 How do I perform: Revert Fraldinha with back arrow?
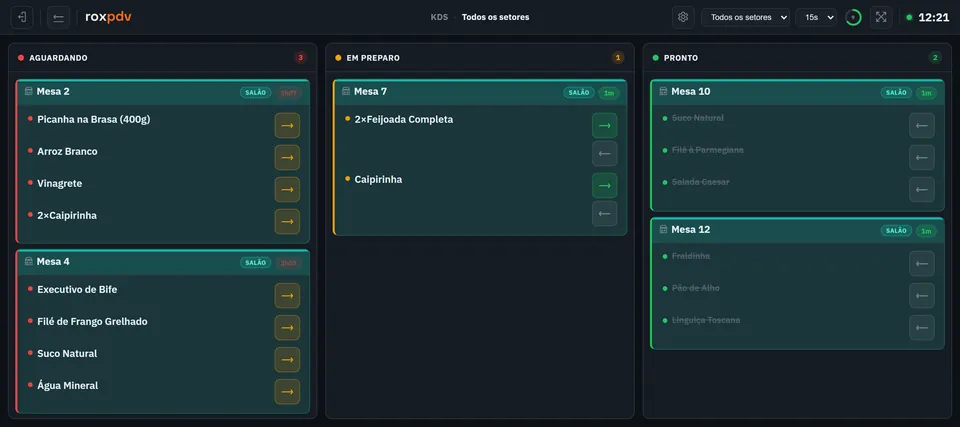[x=921, y=263]
